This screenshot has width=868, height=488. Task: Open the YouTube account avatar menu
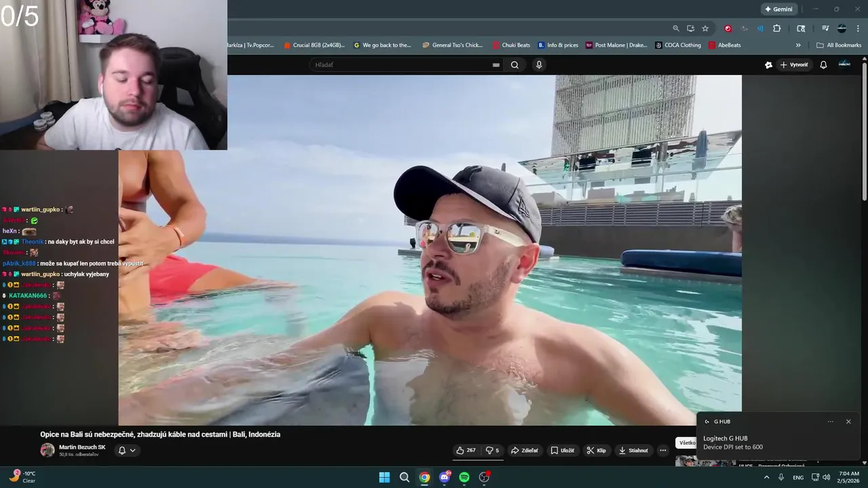click(x=844, y=64)
